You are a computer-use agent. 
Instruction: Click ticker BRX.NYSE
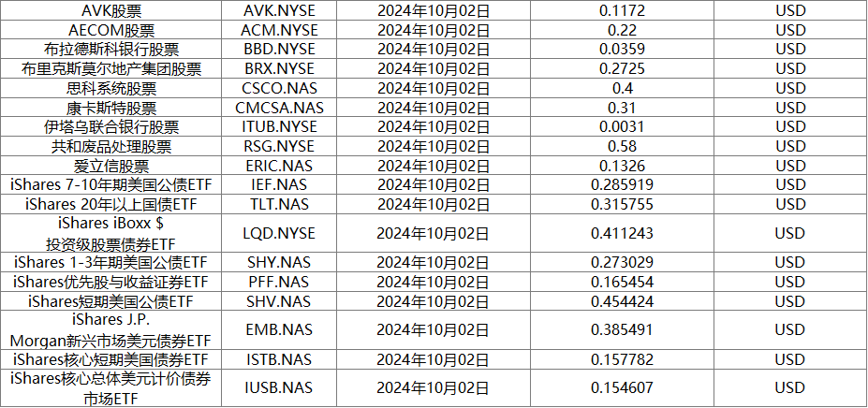279,68
